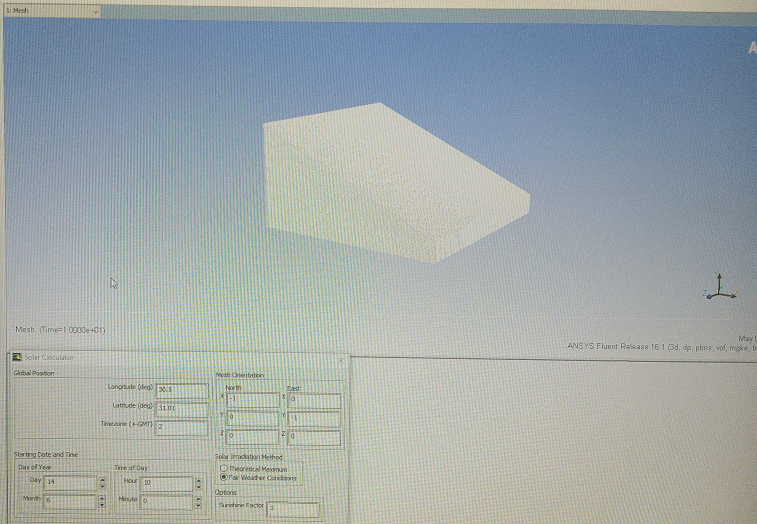Image resolution: width=757 pixels, height=524 pixels.
Task: Click the XYZ axis triad in graphics window
Action: pyautogui.click(x=719, y=287)
